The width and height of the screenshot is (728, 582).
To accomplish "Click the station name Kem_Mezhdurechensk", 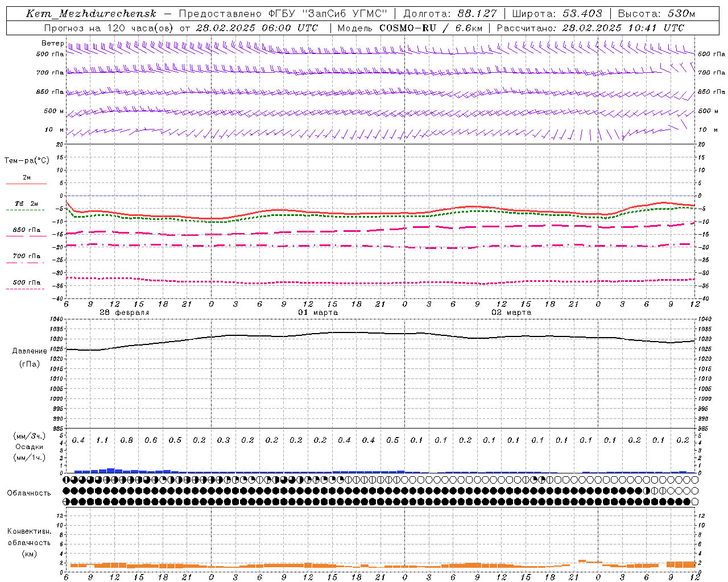I will (91, 14).
